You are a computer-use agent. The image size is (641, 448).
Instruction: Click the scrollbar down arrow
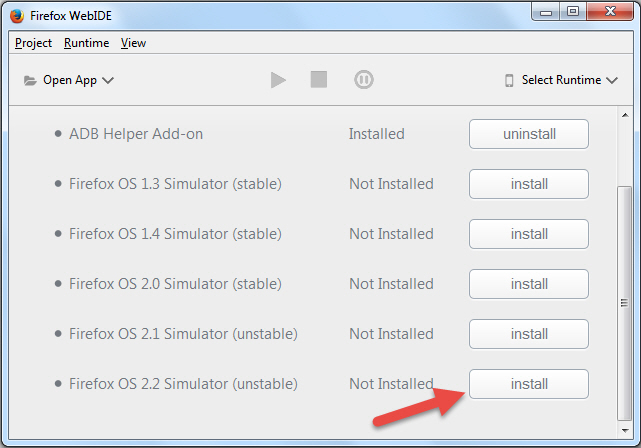pyautogui.click(x=625, y=430)
